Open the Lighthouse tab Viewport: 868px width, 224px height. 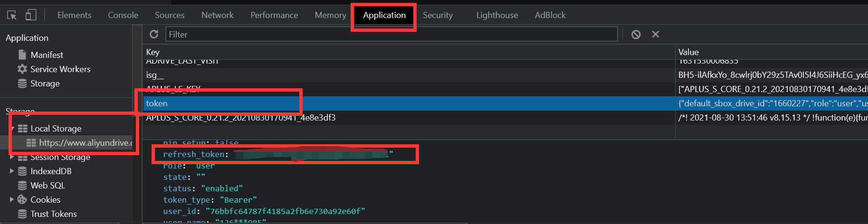pos(497,15)
